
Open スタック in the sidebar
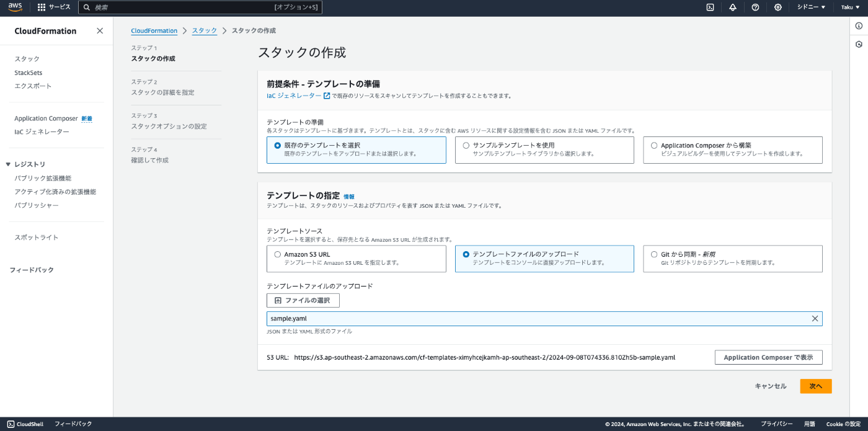(27, 59)
